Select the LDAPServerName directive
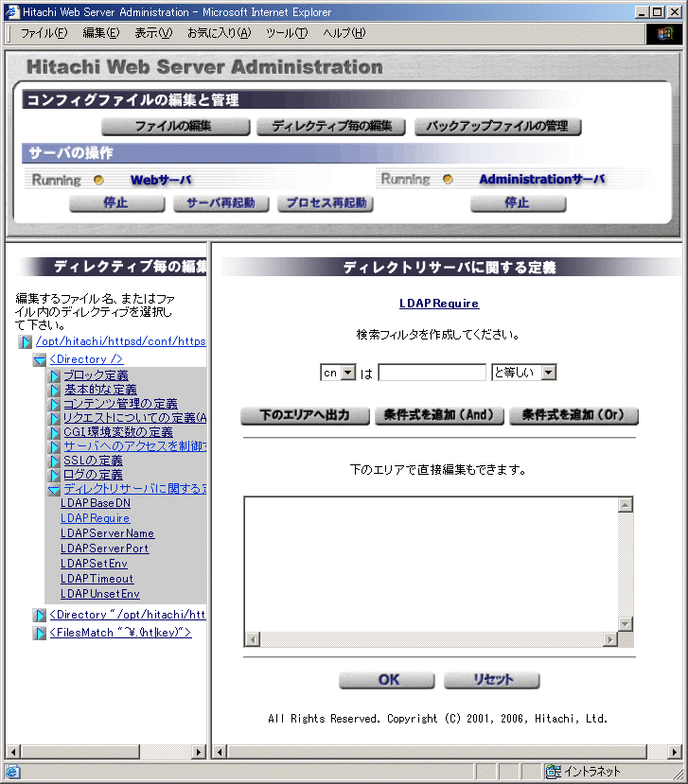This screenshot has width=688, height=784. pos(108,533)
